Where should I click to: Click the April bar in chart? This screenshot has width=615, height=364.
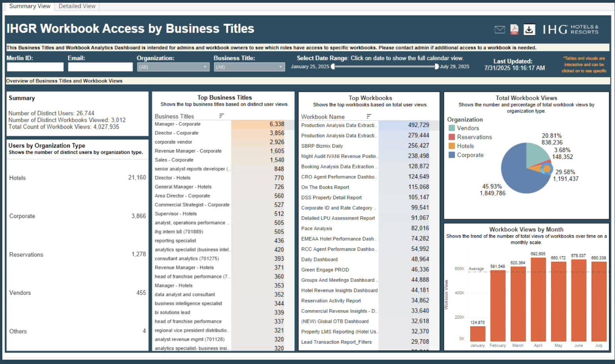538,299
